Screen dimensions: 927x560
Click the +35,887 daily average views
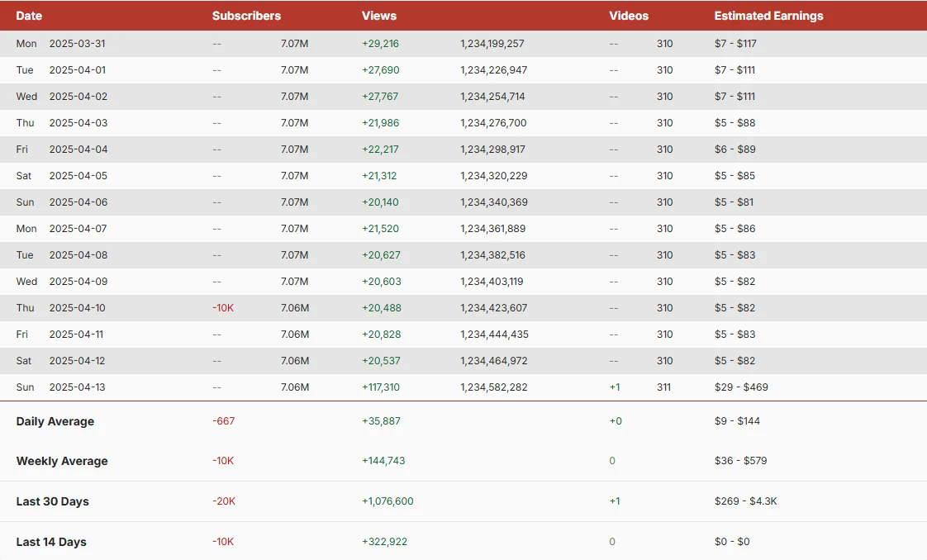tap(382, 421)
